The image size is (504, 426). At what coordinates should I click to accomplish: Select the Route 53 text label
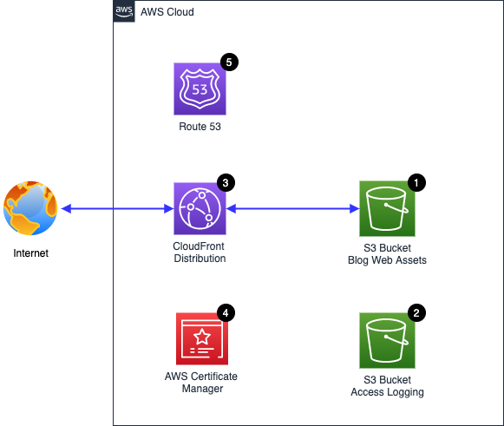[200, 127]
